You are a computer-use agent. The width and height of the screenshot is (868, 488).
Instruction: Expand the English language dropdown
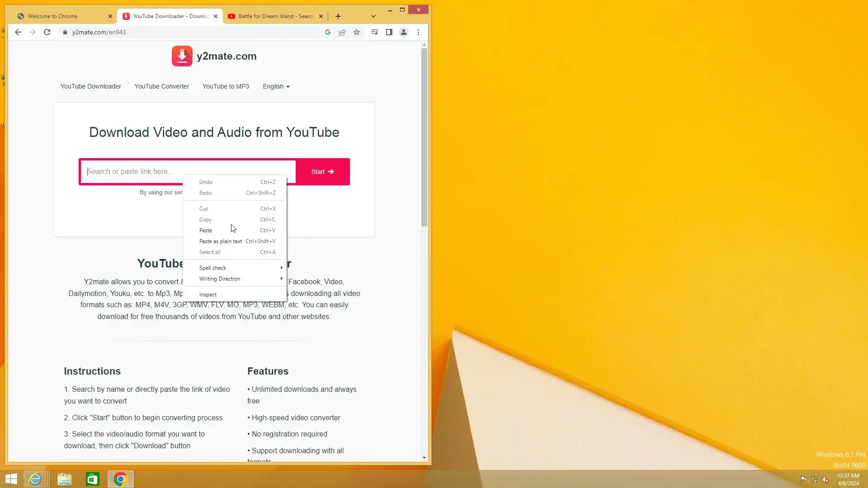[276, 86]
